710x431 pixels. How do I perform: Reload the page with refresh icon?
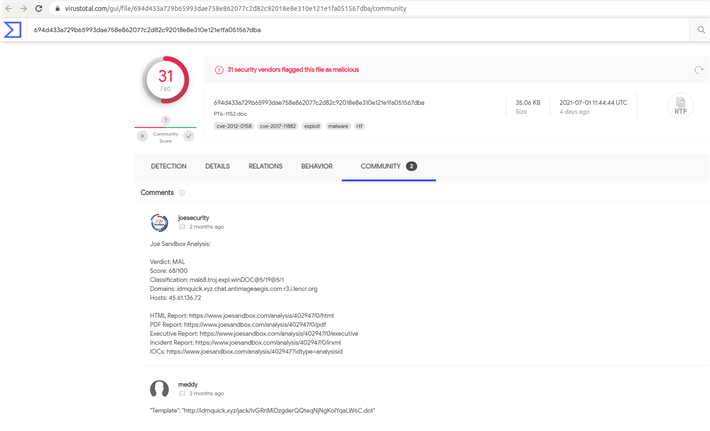39,9
